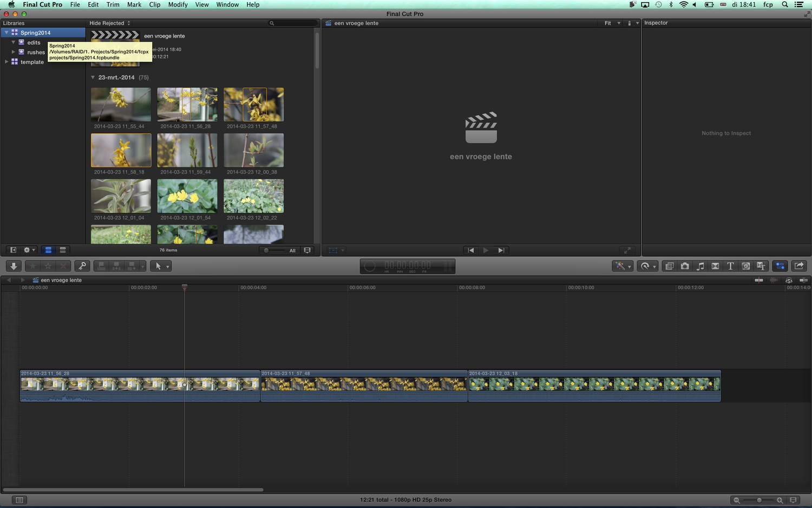This screenshot has height=508, width=812.
Task: Open the Generators browser
Action: (x=746, y=266)
